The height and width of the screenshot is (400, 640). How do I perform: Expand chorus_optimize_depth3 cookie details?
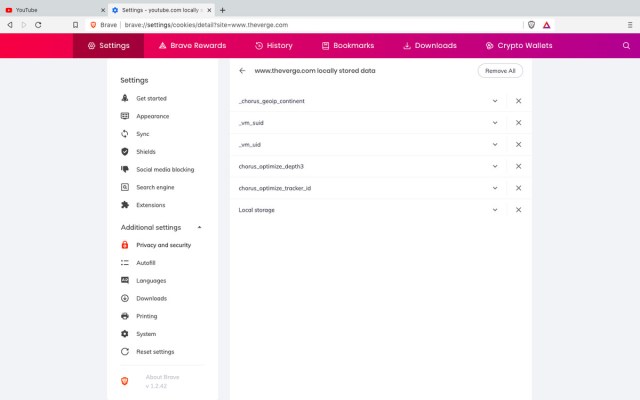coord(495,166)
